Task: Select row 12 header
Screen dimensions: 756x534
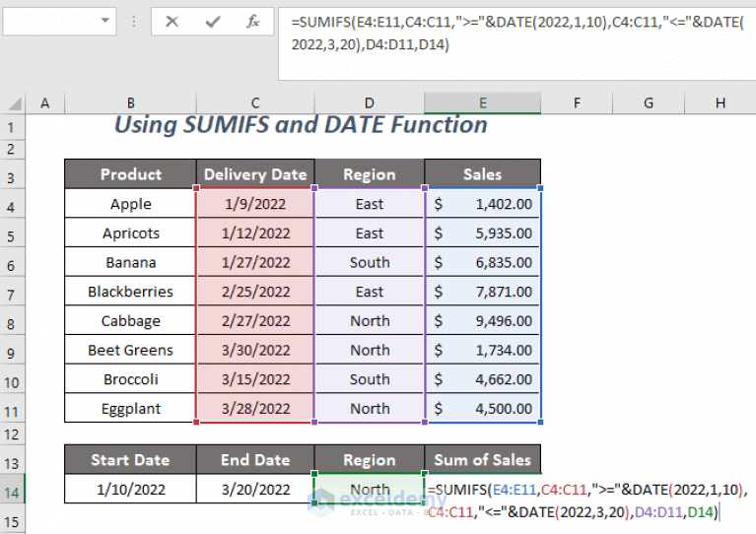Action: (12, 434)
